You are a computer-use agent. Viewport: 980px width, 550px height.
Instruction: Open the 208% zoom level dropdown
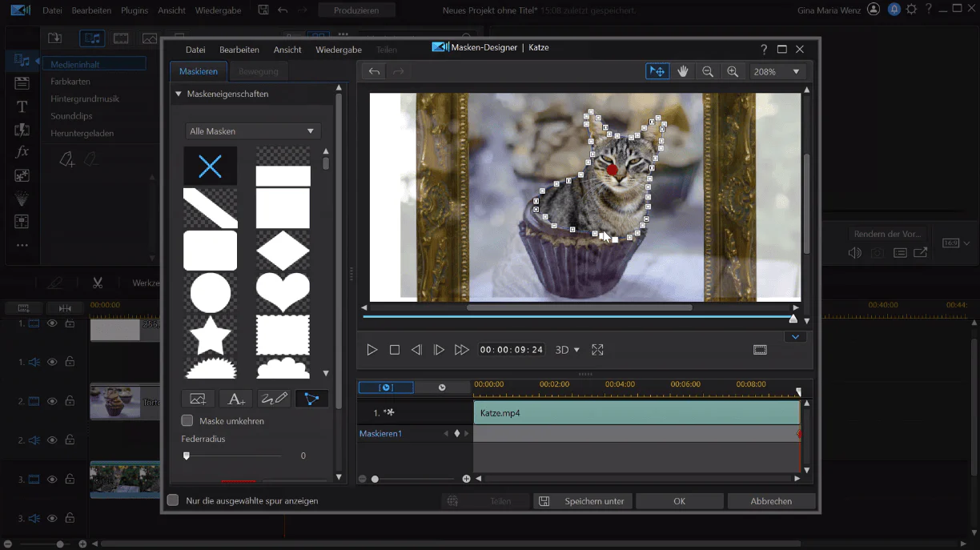click(x=777, y=71)
